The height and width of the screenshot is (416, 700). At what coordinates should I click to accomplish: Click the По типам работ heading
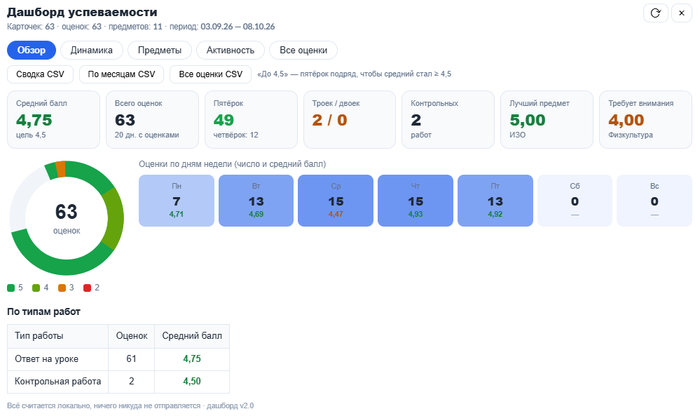[x=44, y=312]
